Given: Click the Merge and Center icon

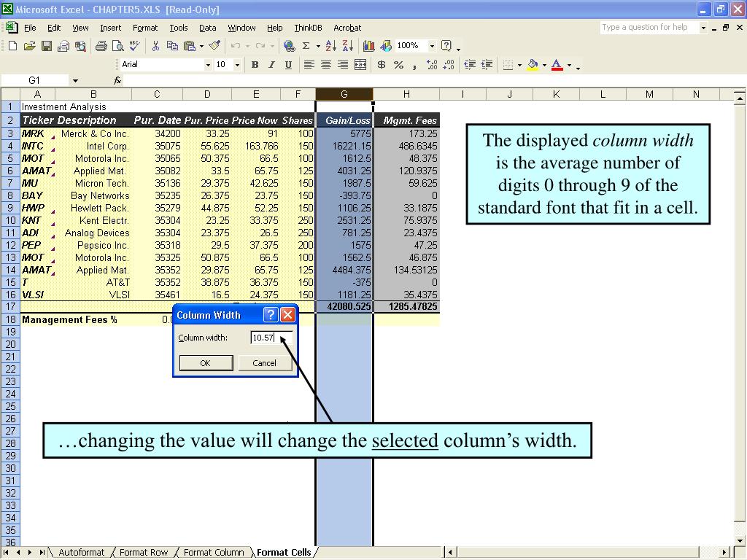Looking at the screenshot, I should pos(360,65).
